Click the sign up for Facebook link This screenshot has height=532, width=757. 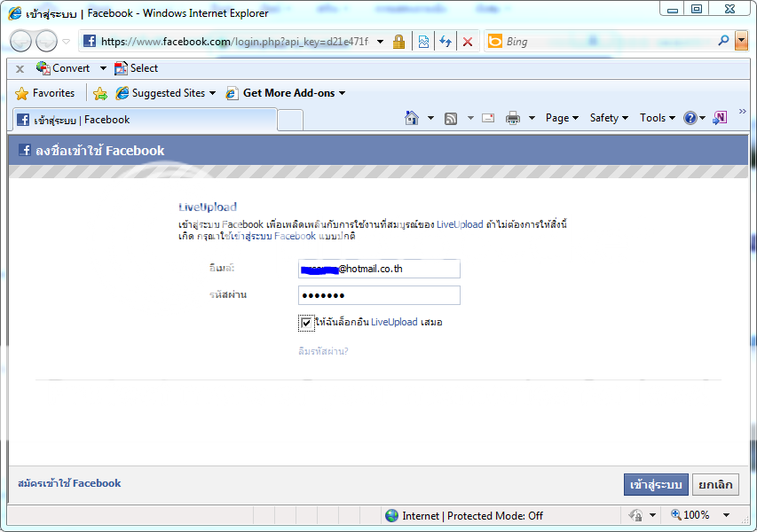click(69, 483)
